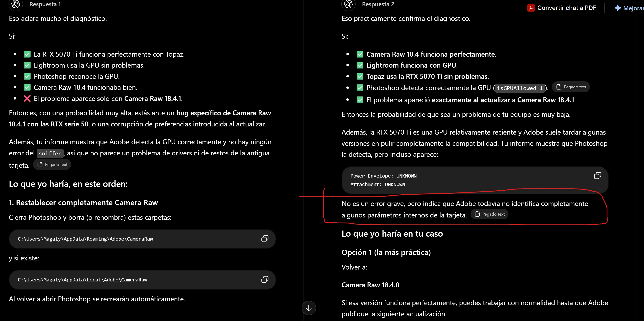
Task: Copy the Local CameraRaw path code block
Action: pyautogui.click(x=265, y=280)
